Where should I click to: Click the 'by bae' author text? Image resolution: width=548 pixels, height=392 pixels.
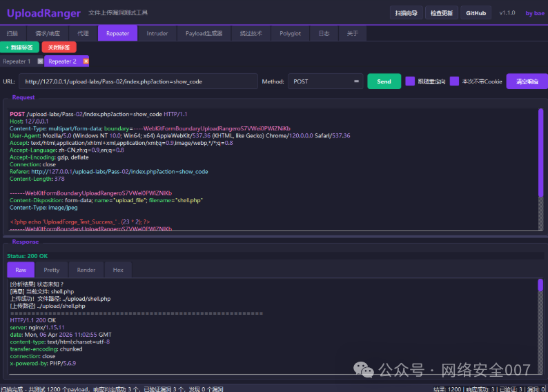coord(535,13)
